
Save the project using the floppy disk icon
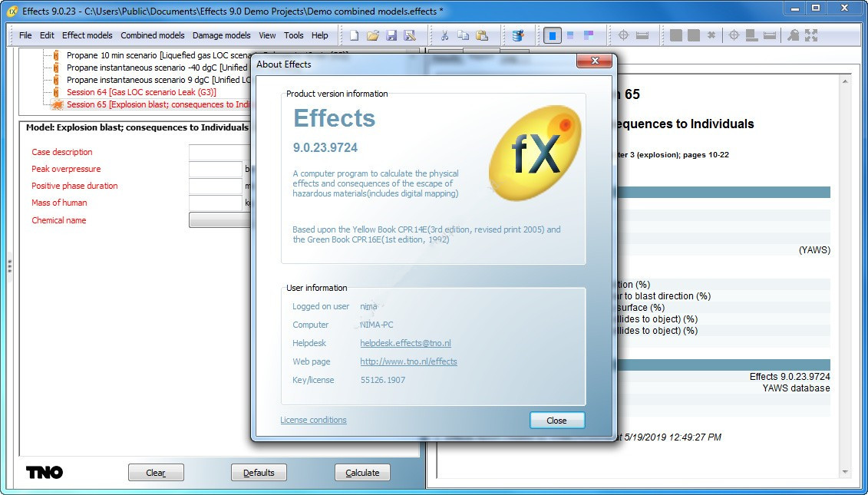point(391,35)
